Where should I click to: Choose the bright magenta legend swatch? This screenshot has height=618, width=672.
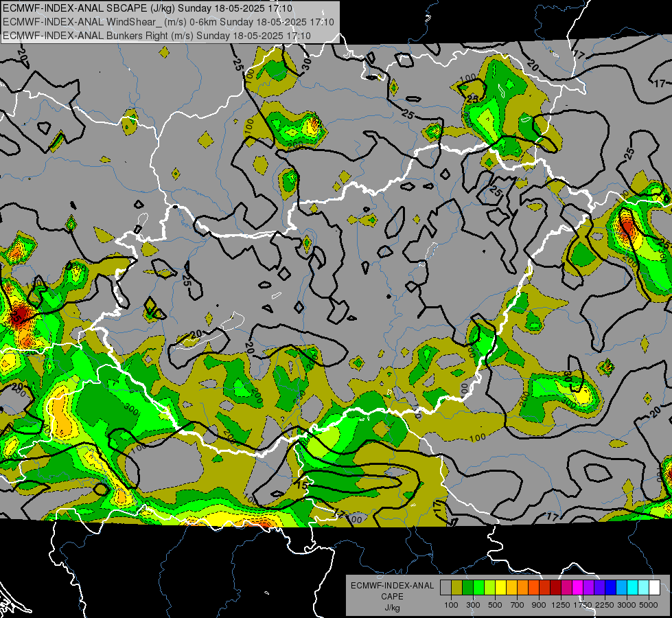tap(578, 588)
